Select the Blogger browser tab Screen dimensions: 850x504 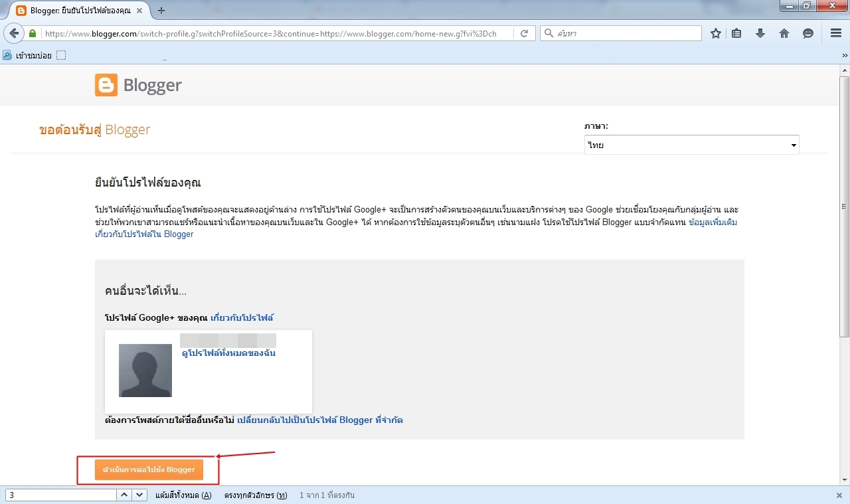point(80,11)
